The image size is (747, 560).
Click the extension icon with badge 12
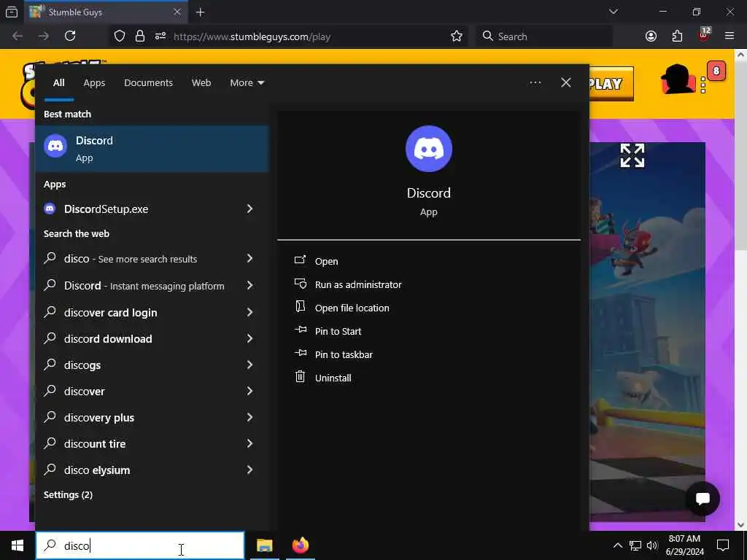point(704,35)
